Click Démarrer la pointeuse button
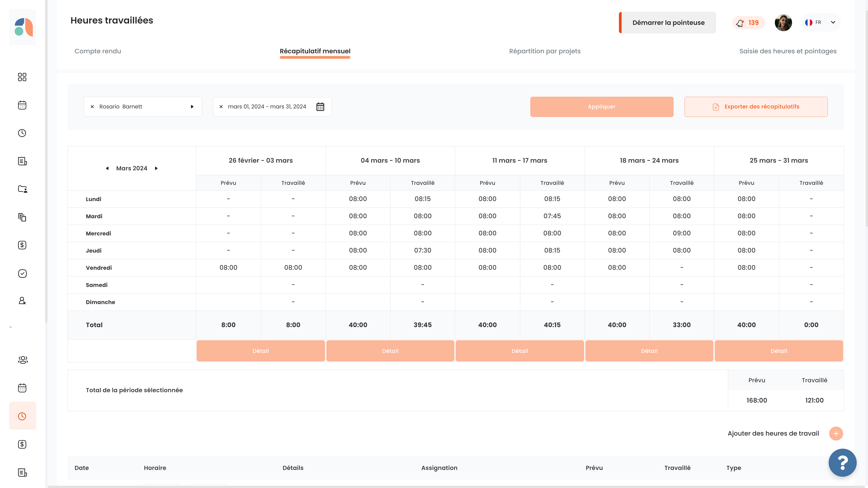 pos(668,23)
